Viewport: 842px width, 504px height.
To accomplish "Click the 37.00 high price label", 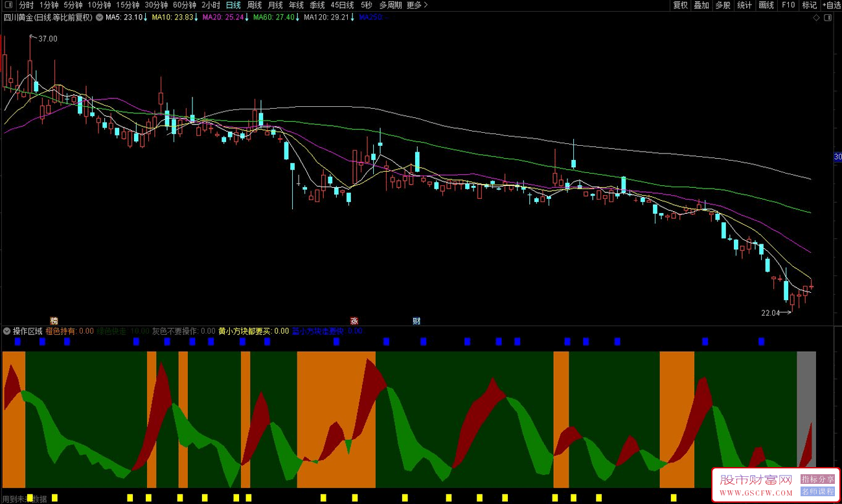I will [47, 39].
